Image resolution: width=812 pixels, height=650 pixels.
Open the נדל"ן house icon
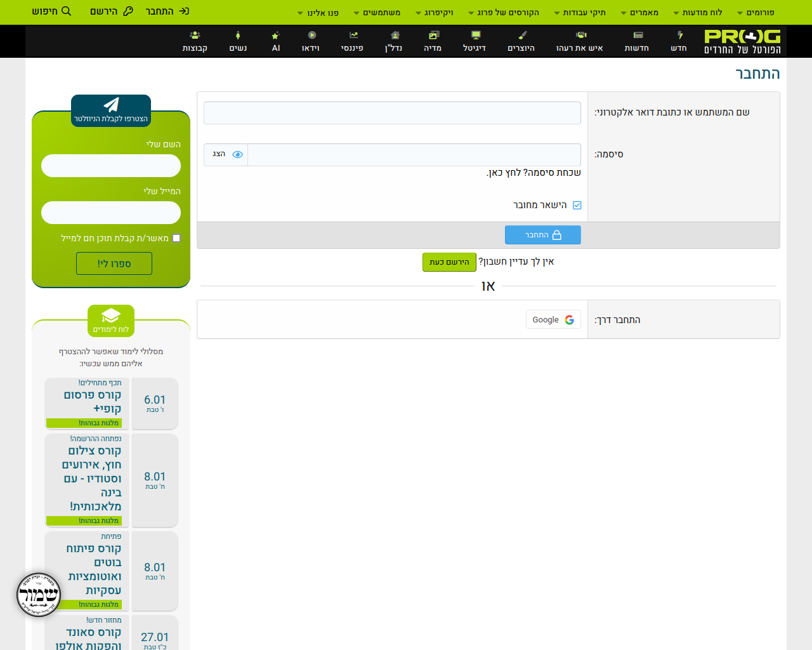click(x=395, y=36)
